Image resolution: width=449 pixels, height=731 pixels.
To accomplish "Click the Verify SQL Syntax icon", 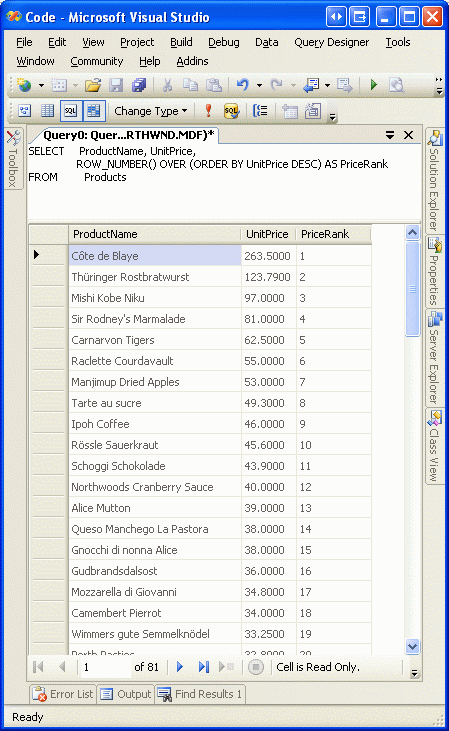I will (x=232, y=111).
